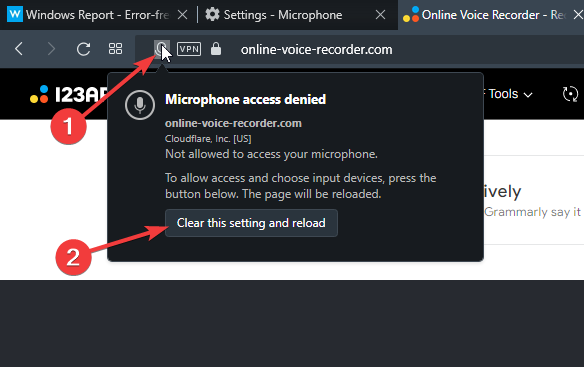This screenshot has height=367, width=584.
Task: Go forward with the right arrow button
Action: click(51, 49)
